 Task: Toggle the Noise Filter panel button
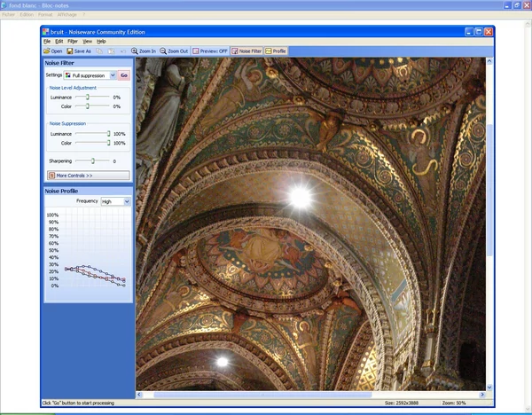tap(246, 51)
